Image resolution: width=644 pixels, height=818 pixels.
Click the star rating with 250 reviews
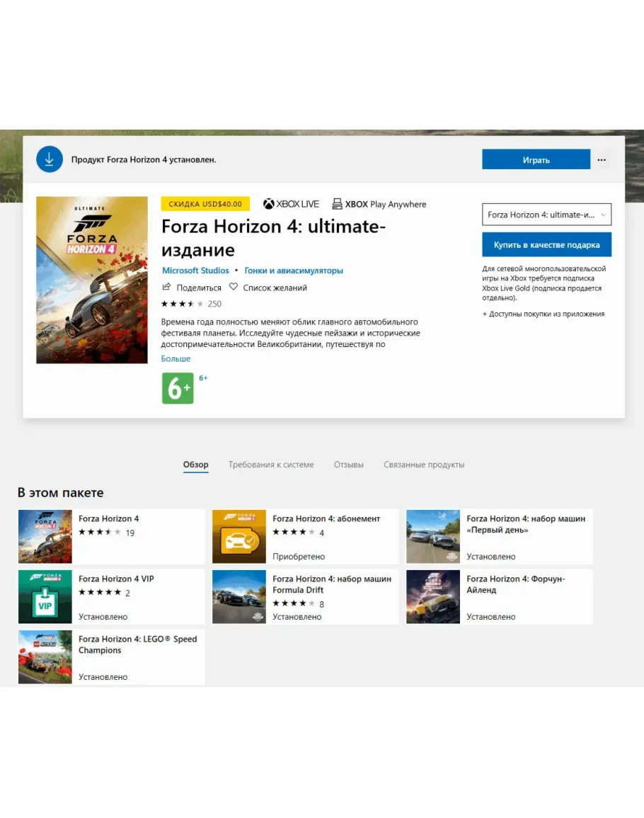pyautogui.click(x=183, y=304)
